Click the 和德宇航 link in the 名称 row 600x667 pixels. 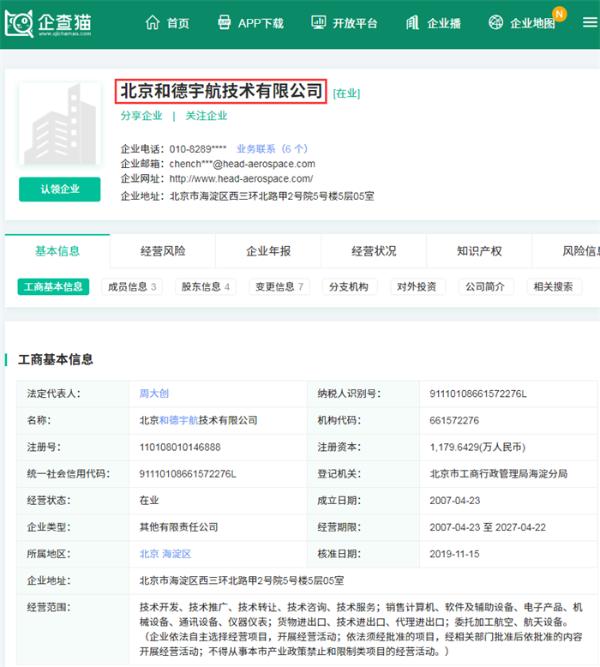(179, 420)
